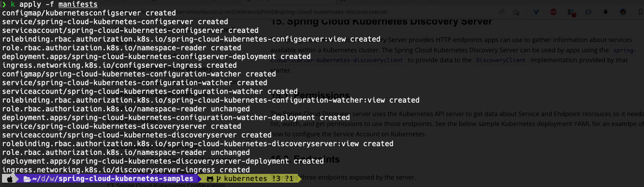The height and width of the screenshot is (187, 644).
Task: Click the Permissions section heading
Action: [x=311, y=95]
